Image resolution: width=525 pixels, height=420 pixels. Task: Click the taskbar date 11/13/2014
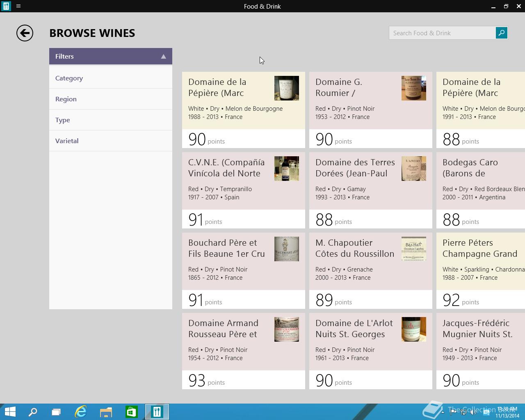pos(507,415)
